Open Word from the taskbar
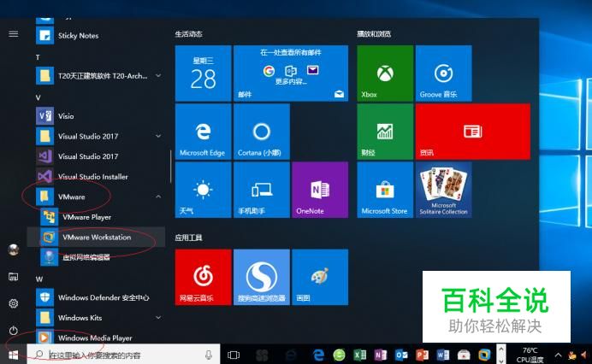 443,355
